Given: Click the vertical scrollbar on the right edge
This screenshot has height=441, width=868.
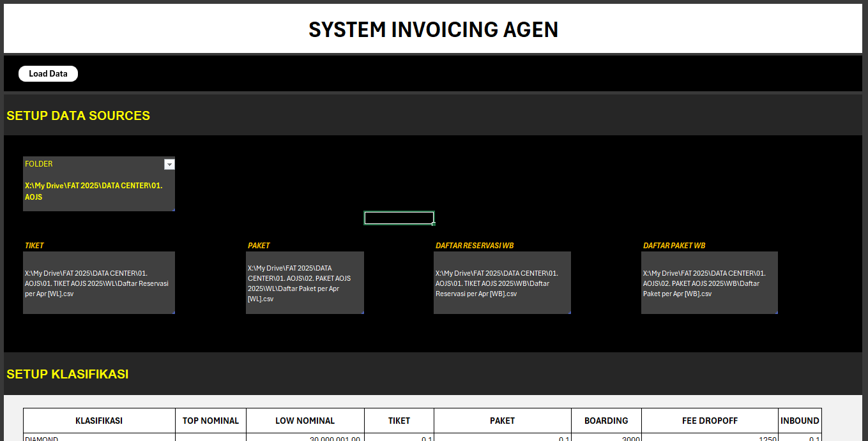Looking at the screenshot, I should (x=864, y=220).
